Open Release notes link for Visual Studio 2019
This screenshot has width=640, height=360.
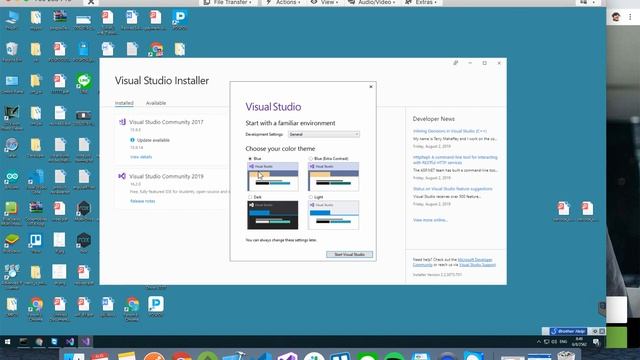pyautogui.click(x=142, y=201)
